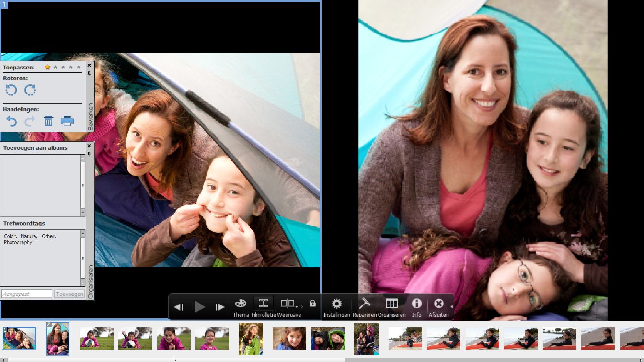Focus the Aangepast tag input field

[26, 294]
